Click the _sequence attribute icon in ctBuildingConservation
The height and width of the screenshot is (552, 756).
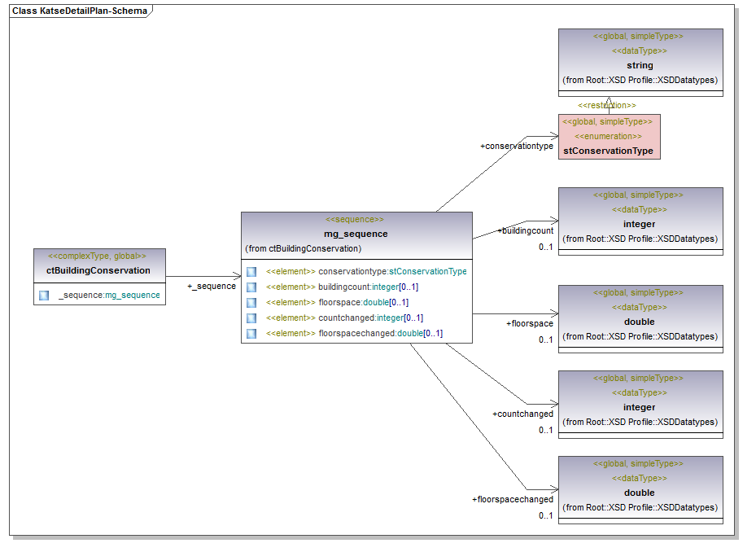(44, 295)
